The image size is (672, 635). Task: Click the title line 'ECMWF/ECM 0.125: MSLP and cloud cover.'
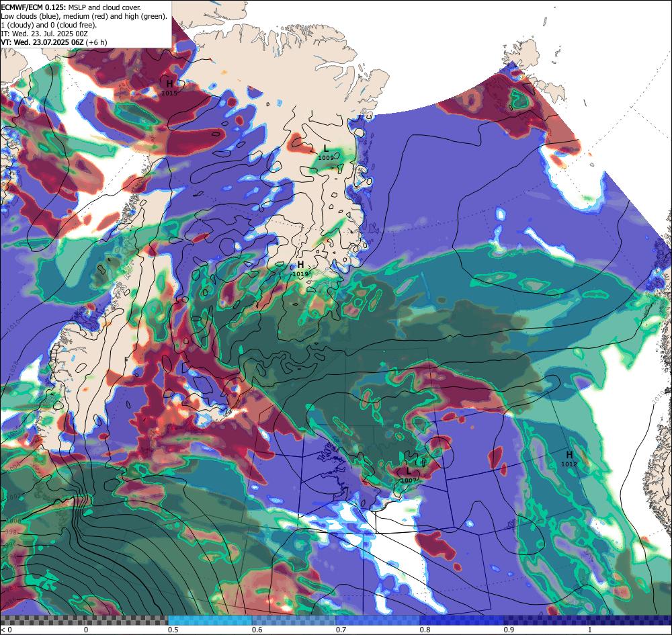(x=71, y=7)
